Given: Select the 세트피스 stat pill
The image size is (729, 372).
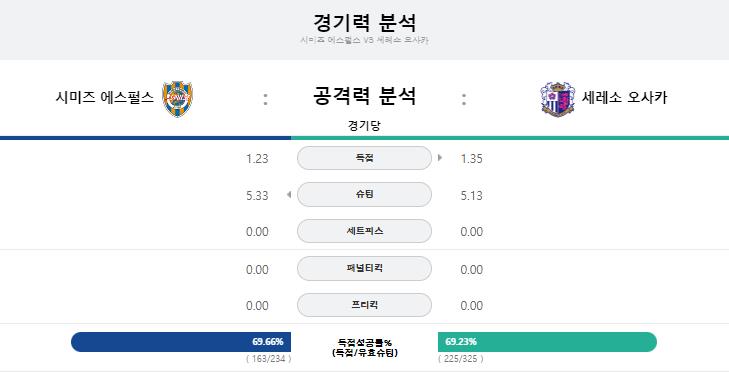Looking at the screenshot, I should click(364, 231).
